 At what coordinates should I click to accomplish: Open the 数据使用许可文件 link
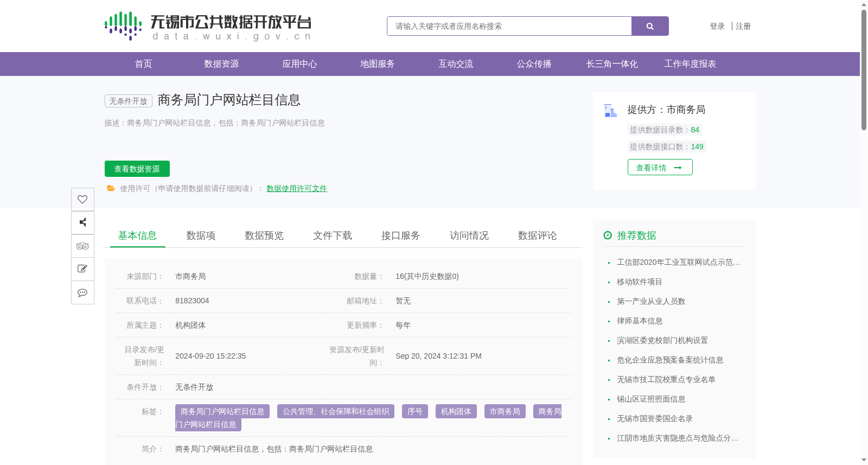click(x=297, y=188)
